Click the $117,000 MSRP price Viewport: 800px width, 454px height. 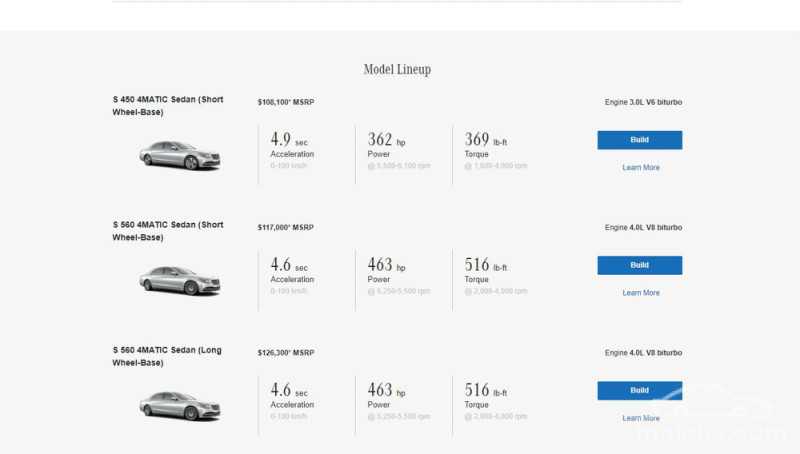point(285,227)
